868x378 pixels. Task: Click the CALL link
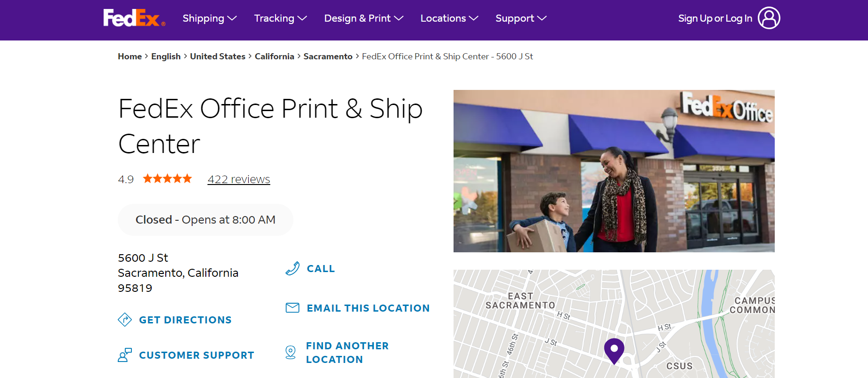[321, 269]
